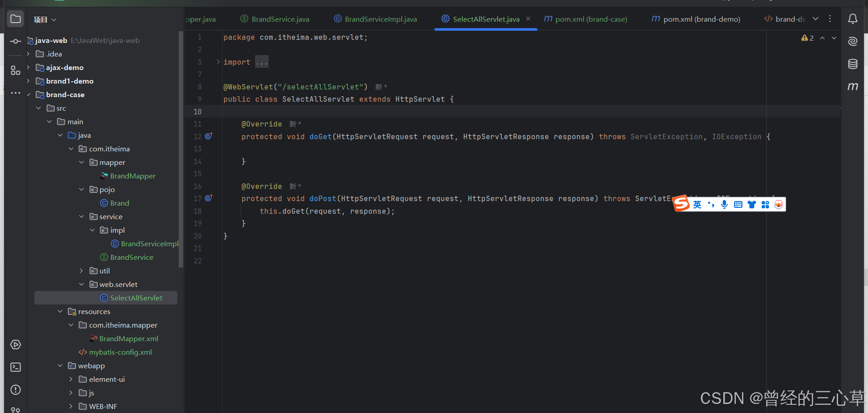Open the Commit tool window icon

pyautogui.click(x=15, y=41)
